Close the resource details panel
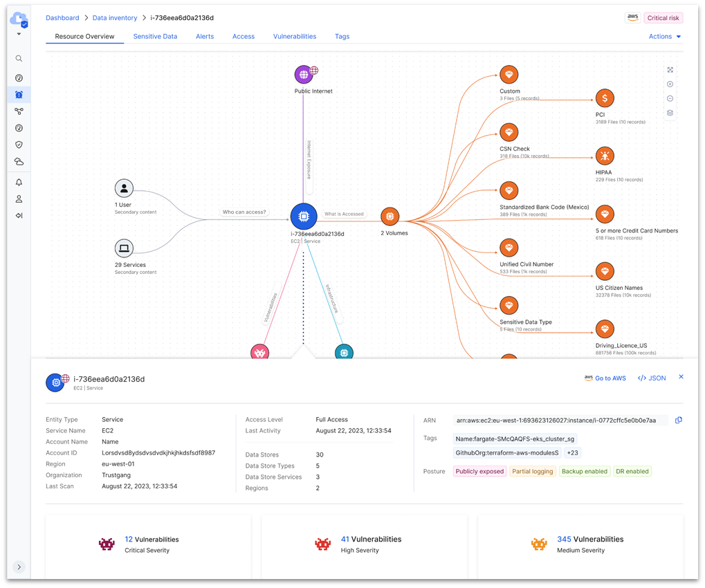This screenshot has width=705, height=588. [681, 377]
